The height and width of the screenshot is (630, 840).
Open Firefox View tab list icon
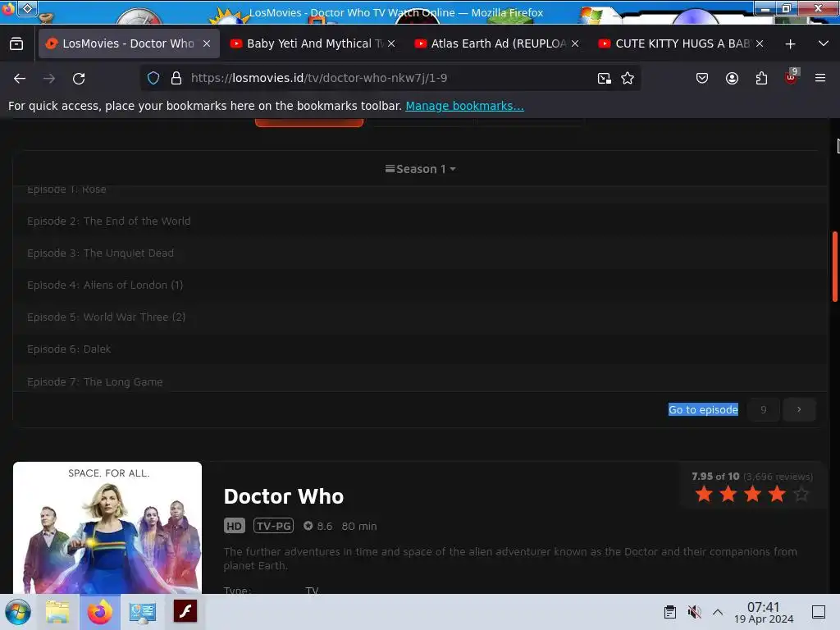click(x=16, y=43)
